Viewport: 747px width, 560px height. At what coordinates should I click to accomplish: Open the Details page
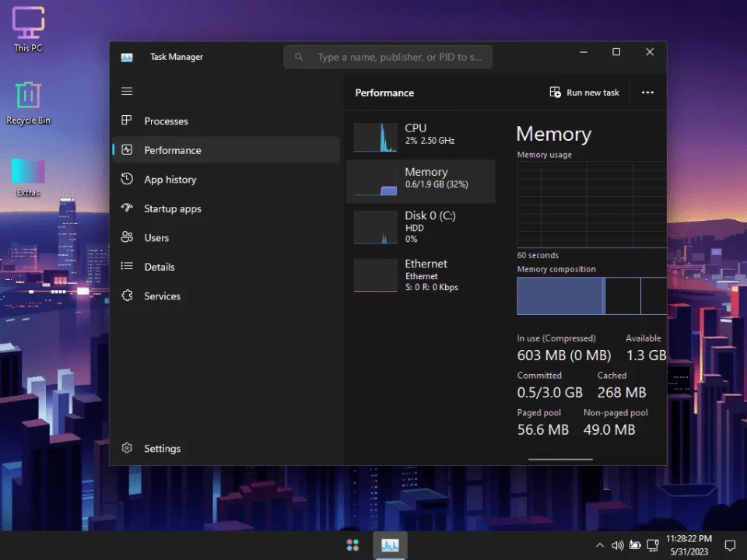click(226, 266)
